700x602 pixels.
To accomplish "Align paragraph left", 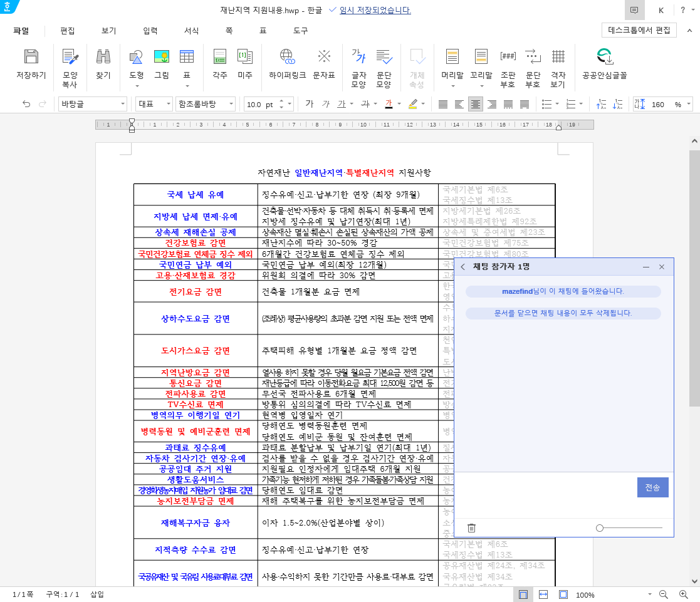I will pyautogui.click(x=459, y=104).
